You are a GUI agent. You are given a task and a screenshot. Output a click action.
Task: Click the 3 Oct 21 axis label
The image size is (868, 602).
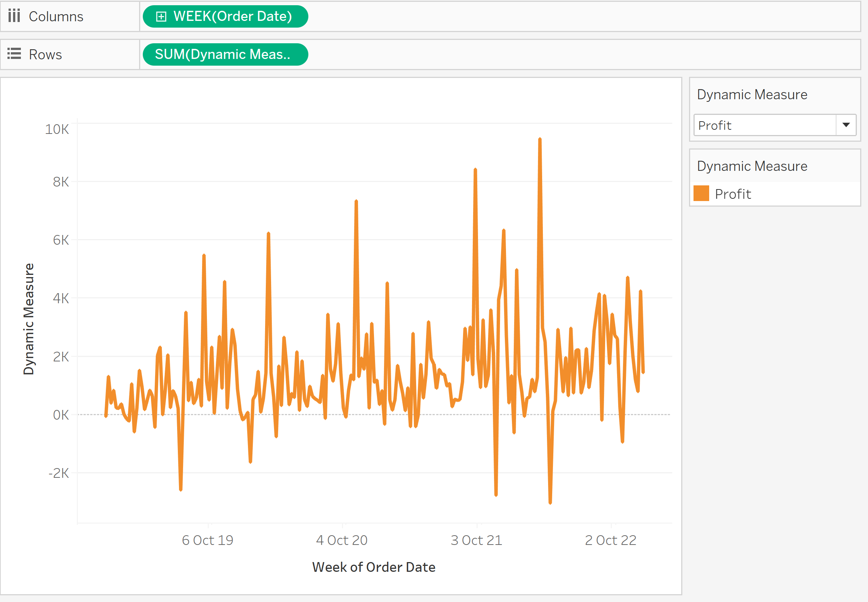tap(476, 540)
